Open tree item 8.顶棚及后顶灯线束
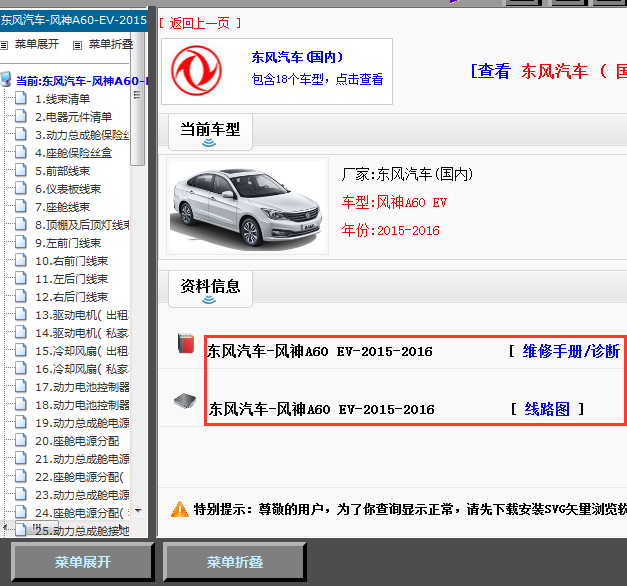 pyautogui.click(x=82, y=225)
